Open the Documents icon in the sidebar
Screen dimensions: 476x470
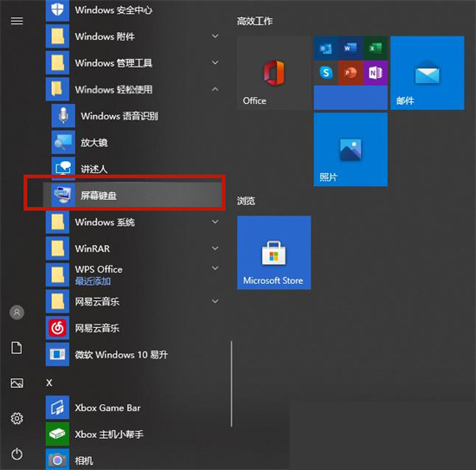coord(16,348)
